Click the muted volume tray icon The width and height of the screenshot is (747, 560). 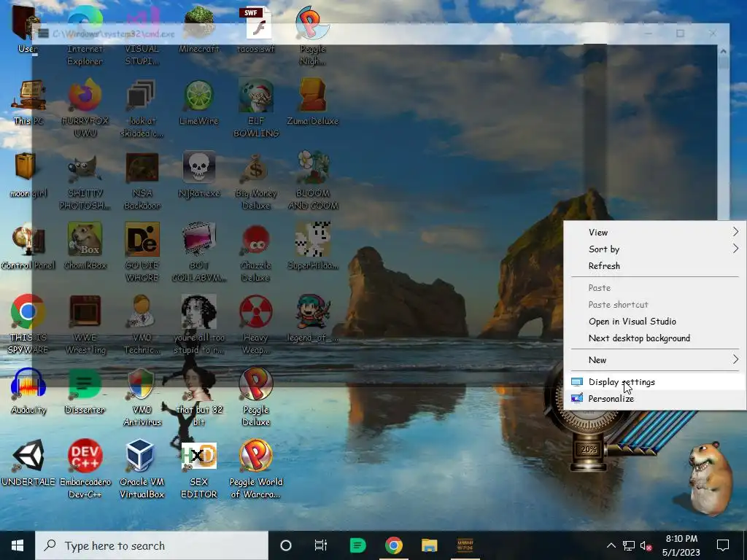point(646,545)
